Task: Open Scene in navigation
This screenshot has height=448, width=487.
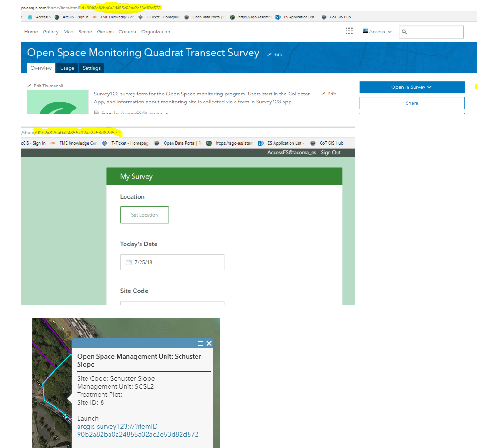Action: (85, 31)
